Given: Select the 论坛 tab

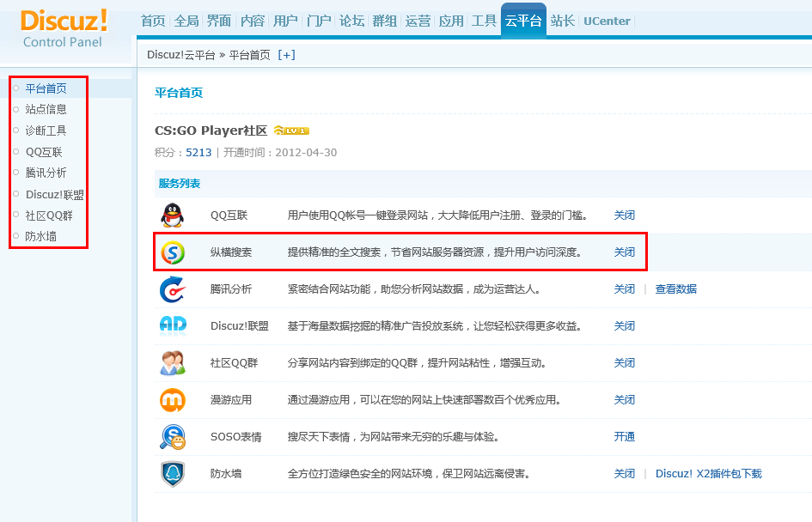Looking at the screenshot, I should (x=351, y=21).
